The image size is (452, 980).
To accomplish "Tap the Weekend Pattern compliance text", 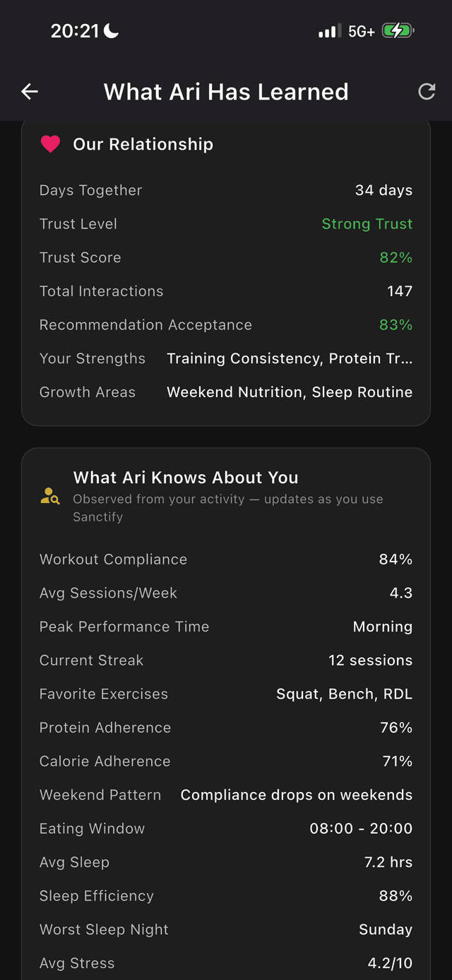I will point(296,795).
